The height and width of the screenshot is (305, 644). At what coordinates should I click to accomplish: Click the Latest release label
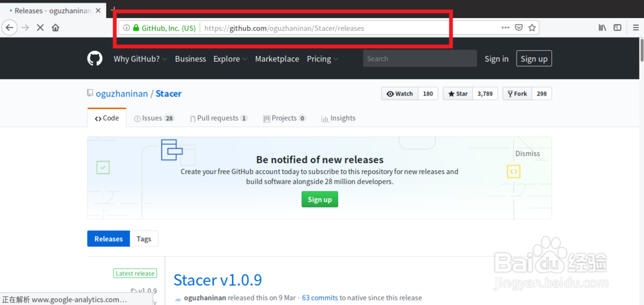tap(135, 273)
